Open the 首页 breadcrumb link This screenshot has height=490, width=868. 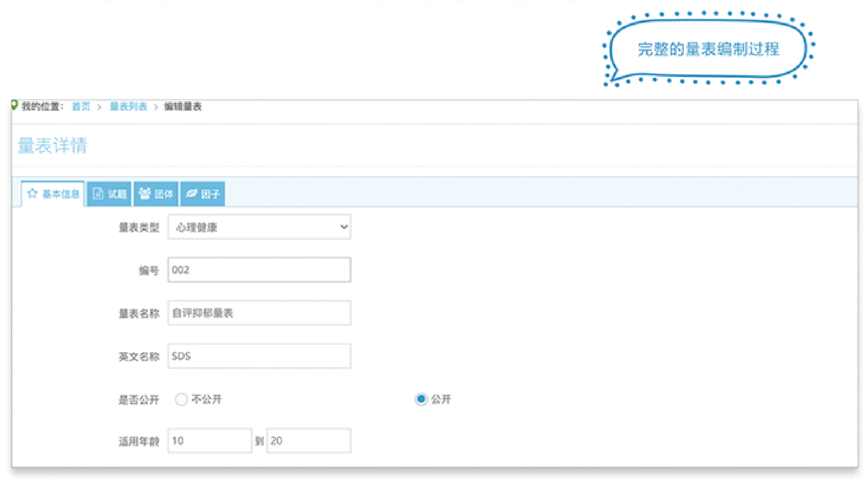(x=81, y=106)
